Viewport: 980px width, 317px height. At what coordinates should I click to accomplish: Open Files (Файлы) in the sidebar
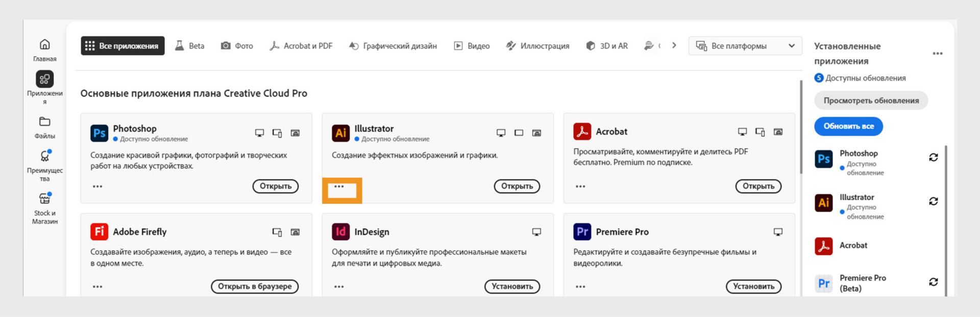coord(45,128)
